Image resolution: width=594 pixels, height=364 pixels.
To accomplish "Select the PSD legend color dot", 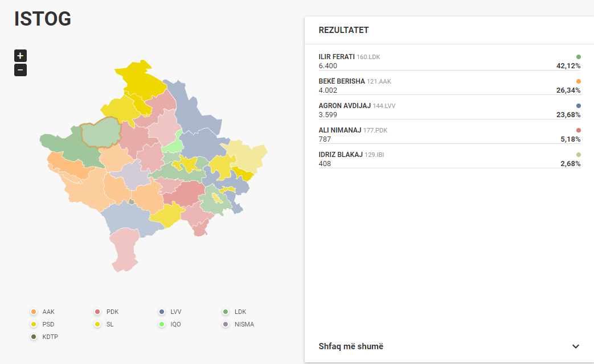I will click(x=34, y=324).
